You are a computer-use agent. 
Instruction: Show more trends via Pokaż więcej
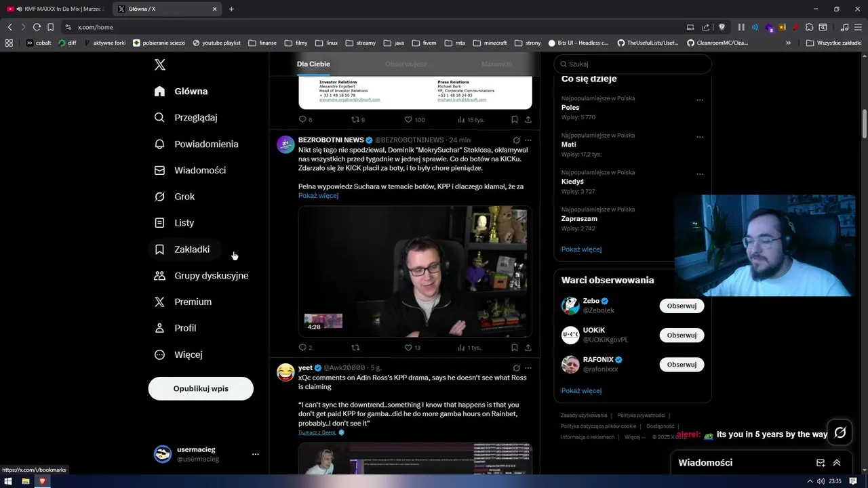click(581, 249)
